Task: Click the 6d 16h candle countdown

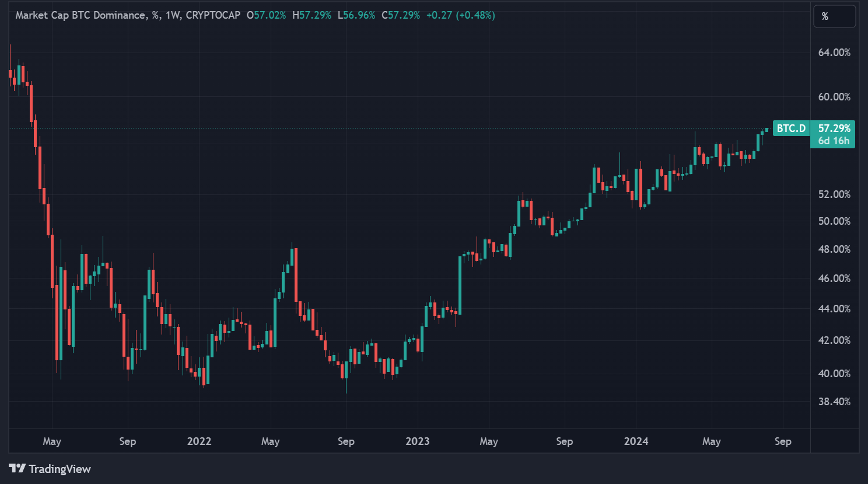Action: tap(834, 141)
